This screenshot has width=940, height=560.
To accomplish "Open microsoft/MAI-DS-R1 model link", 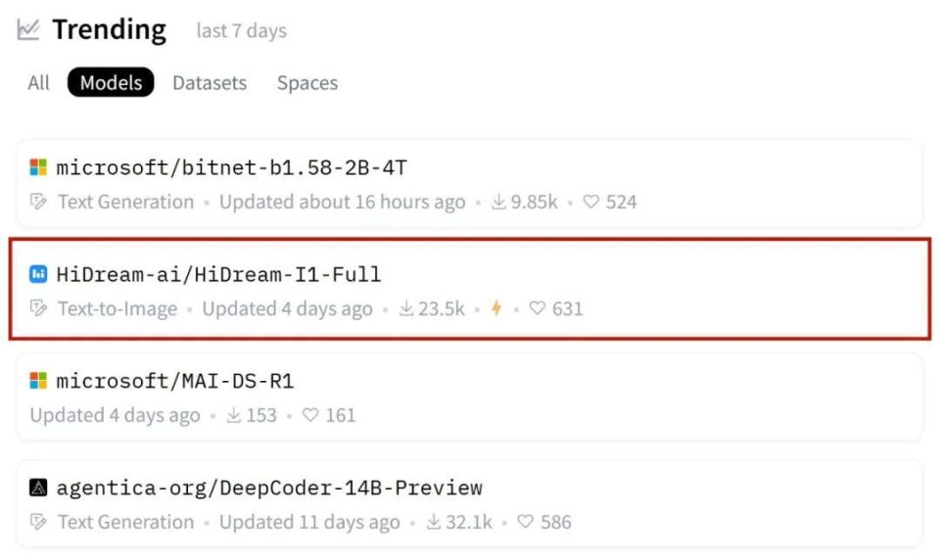I will pos(175,381).
